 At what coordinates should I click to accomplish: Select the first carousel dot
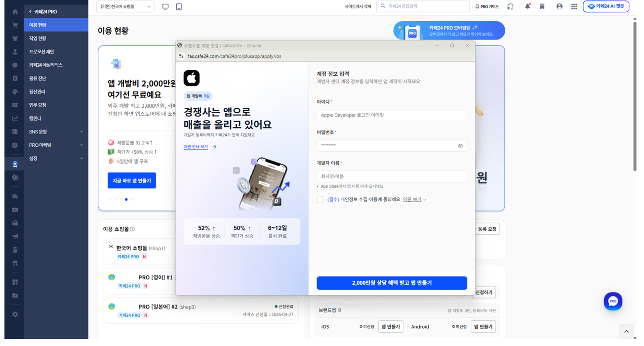pos(110,200)
